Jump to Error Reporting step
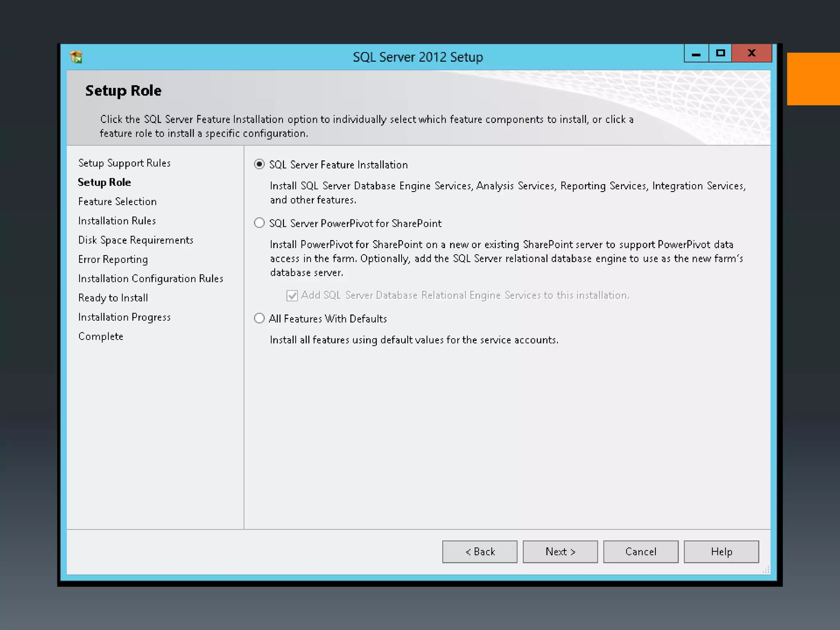 [113, 259]
